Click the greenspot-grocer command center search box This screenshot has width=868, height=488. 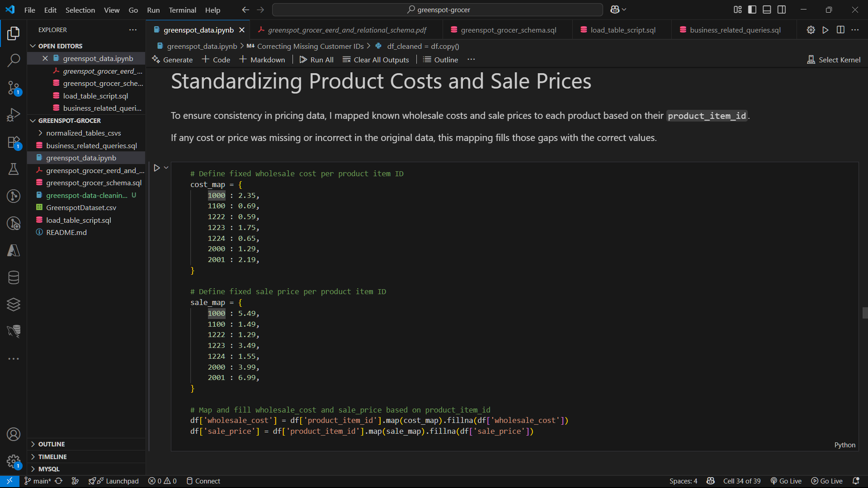click(438, 9)
